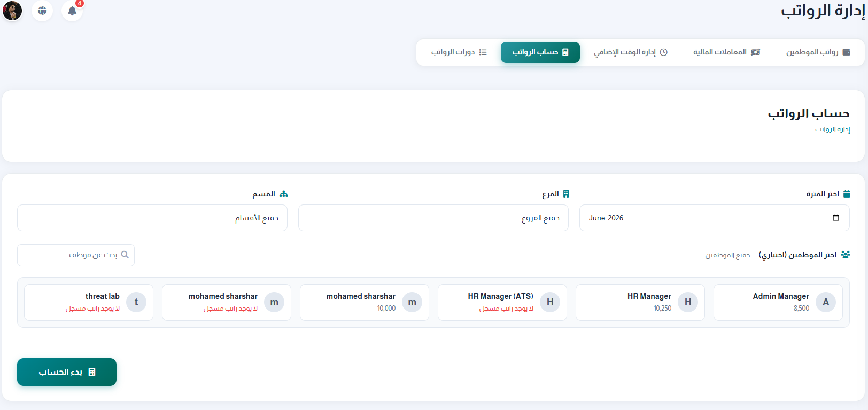Click the sitemap icon beside القسم
This screenshot has width=868, height=410.
[x=284, y=194]
